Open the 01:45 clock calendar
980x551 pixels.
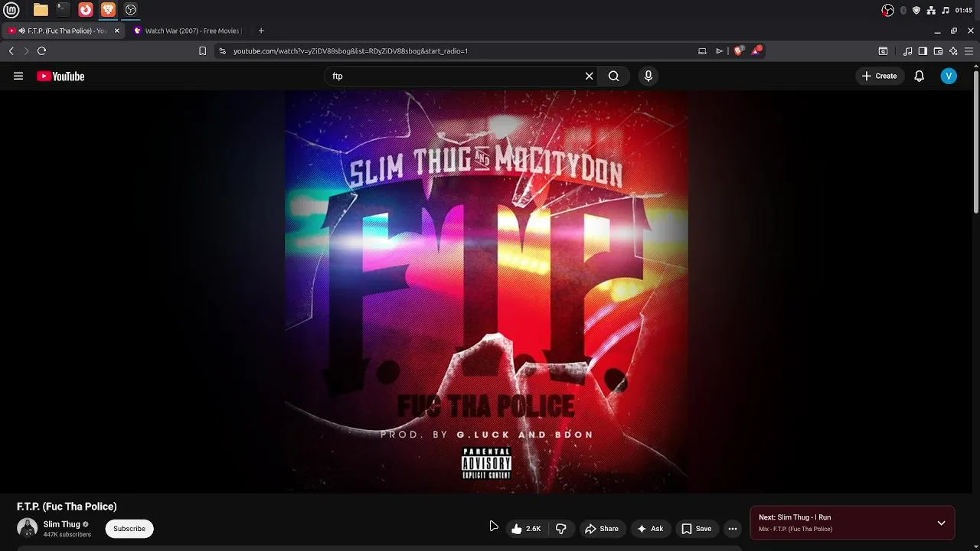964,10
